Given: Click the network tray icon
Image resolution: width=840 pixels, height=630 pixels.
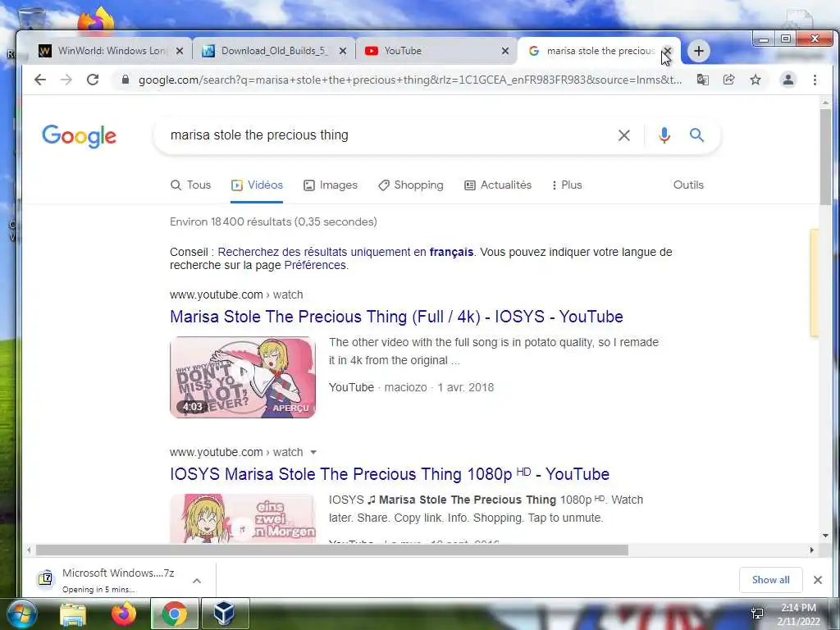Looking at the screenshot, I should coord(757,614).
